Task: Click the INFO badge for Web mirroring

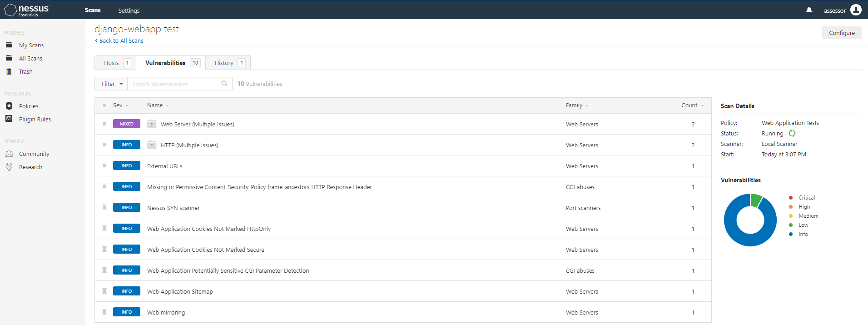Action: click(127, 312)
